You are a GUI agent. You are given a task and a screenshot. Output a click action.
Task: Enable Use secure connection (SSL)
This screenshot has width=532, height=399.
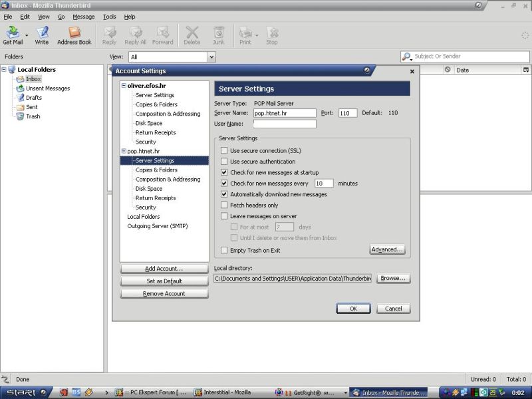coord(224,151)
